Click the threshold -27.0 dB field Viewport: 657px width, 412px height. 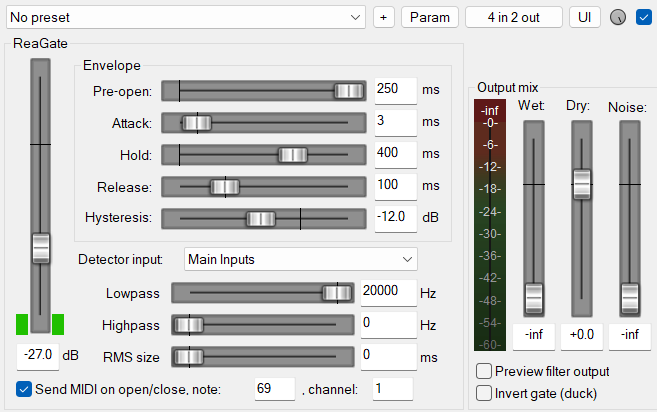38,355
